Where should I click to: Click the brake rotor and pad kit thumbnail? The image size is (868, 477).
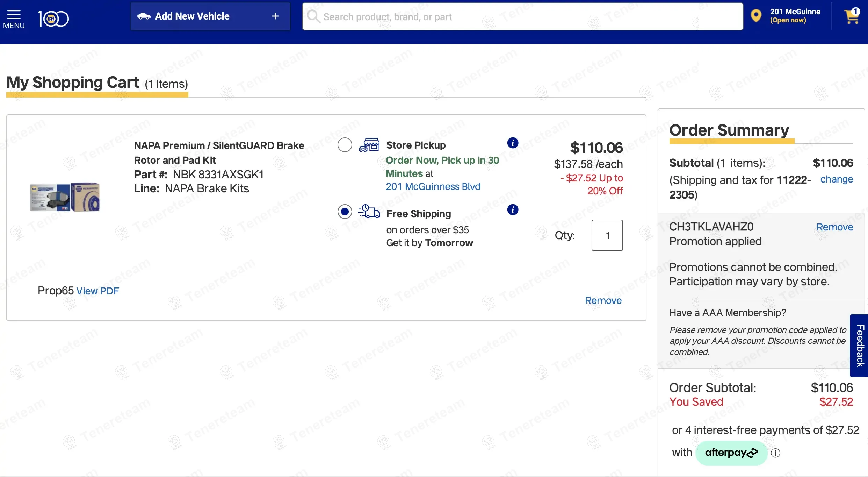click(65, 197)
